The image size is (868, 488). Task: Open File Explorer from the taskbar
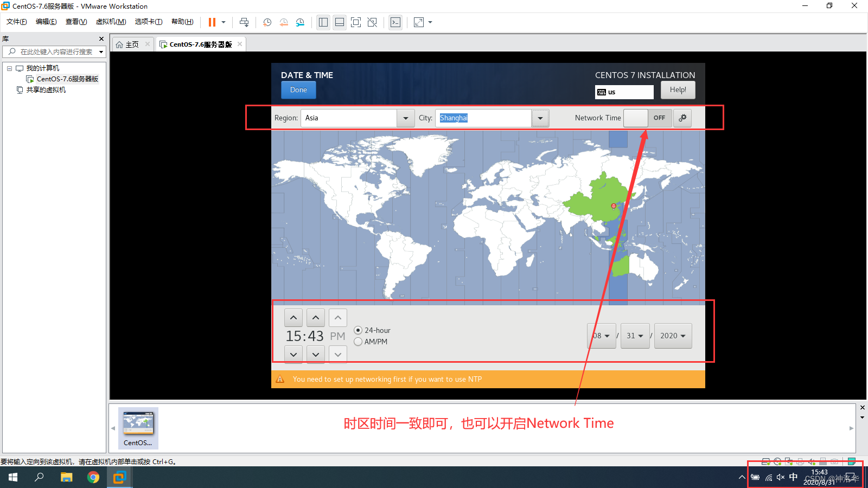tap(66, 477)
